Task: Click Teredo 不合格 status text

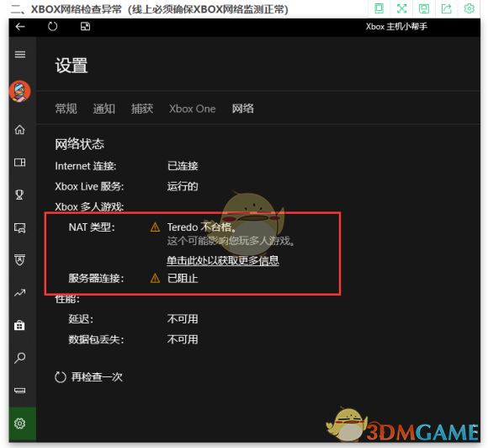Action: pyautogui.click(x=202, y=227)
